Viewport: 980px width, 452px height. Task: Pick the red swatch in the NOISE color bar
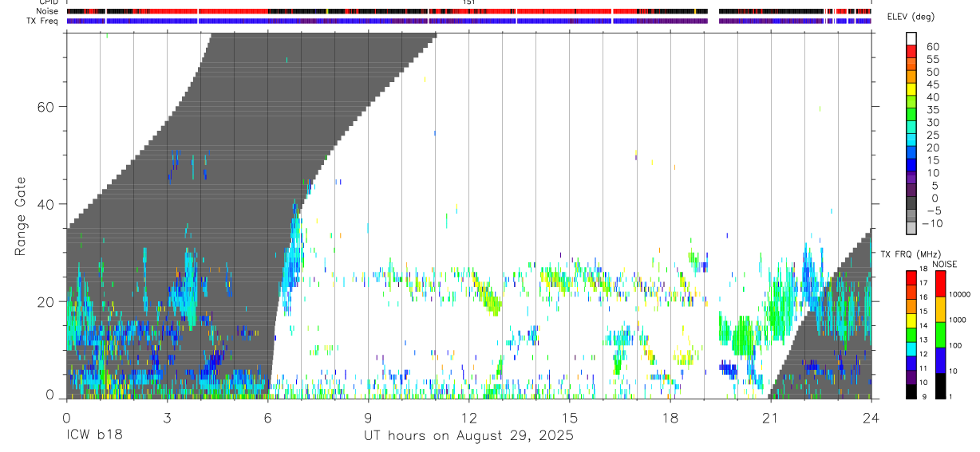[939, 284]
